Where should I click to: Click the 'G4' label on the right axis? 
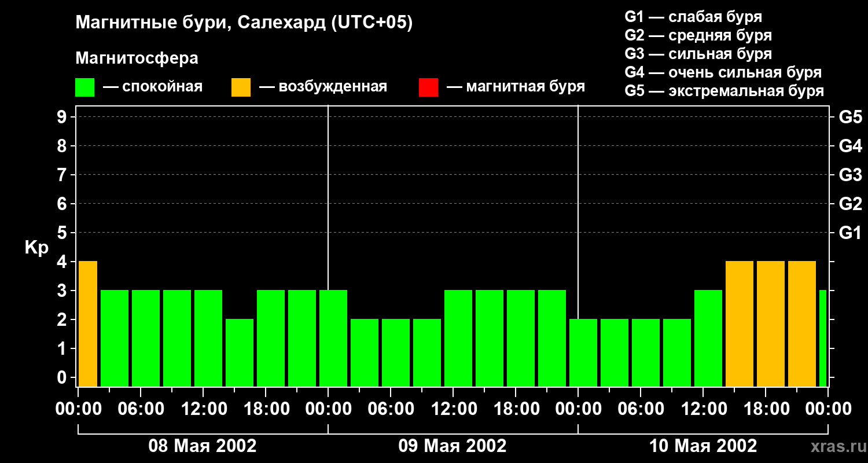850,146
